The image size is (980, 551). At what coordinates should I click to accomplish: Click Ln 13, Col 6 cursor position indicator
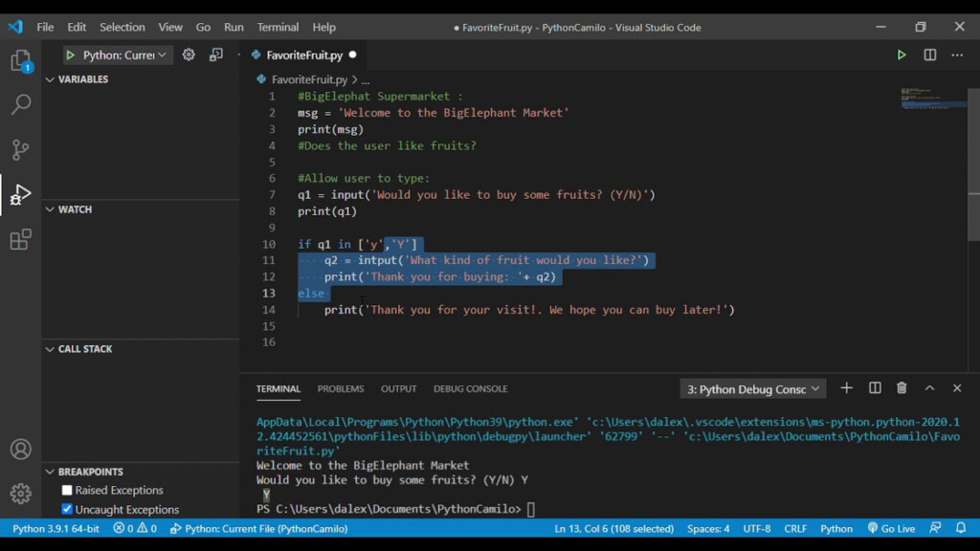(613, 528)
